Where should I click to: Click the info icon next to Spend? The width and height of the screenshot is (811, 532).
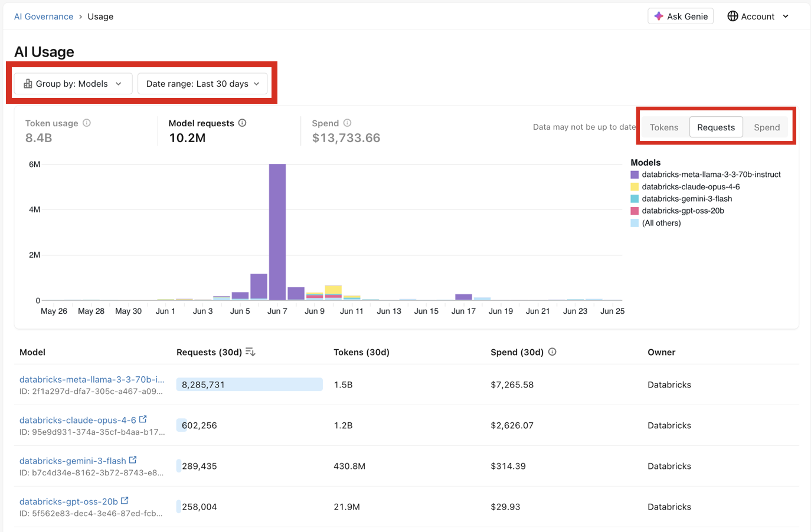pos(347,123)
